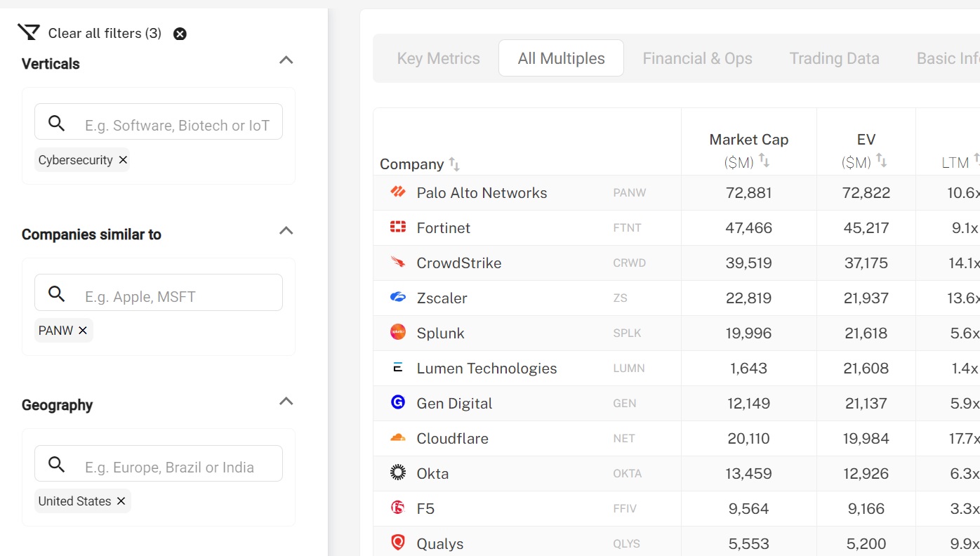Select the All Multiples tab
Screen dimensions: 980x556
pos(561,58)
